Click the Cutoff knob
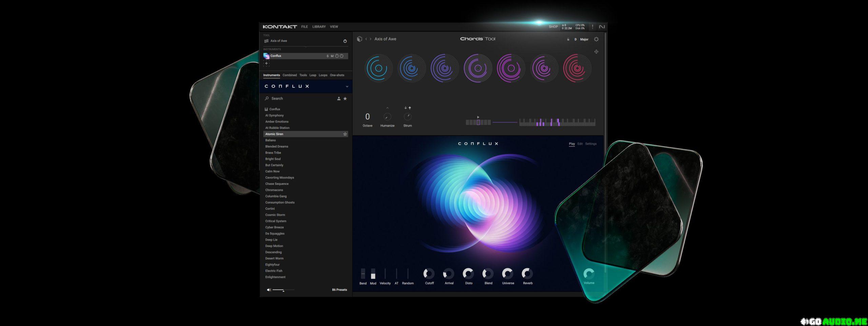The image size is (868, 326). tap(429, 273)
